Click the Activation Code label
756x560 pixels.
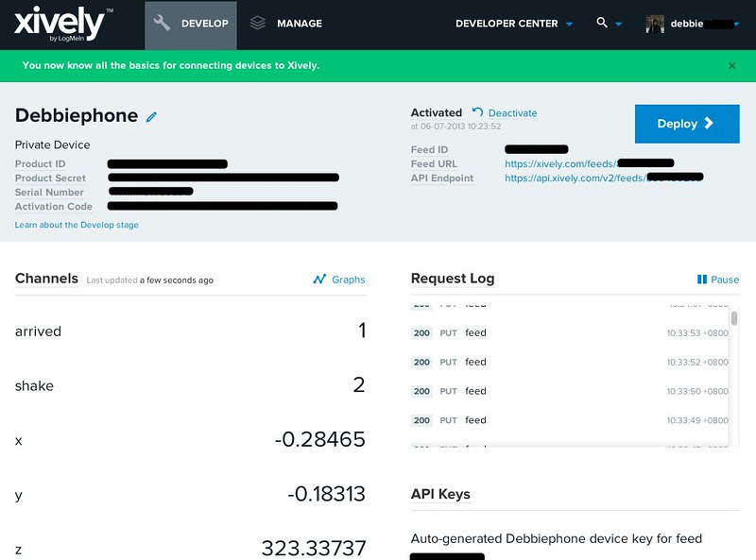[54, 206]
